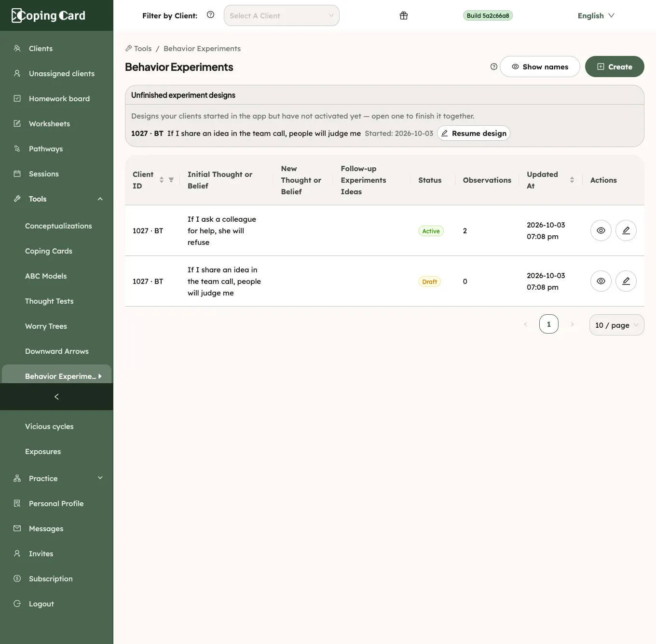
Task: Open the 10 / page size dropdown
Action: (x=616, y=325)
